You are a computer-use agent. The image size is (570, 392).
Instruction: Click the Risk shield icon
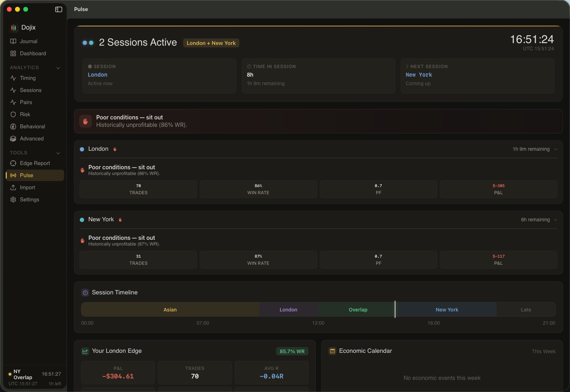[13, 114]
